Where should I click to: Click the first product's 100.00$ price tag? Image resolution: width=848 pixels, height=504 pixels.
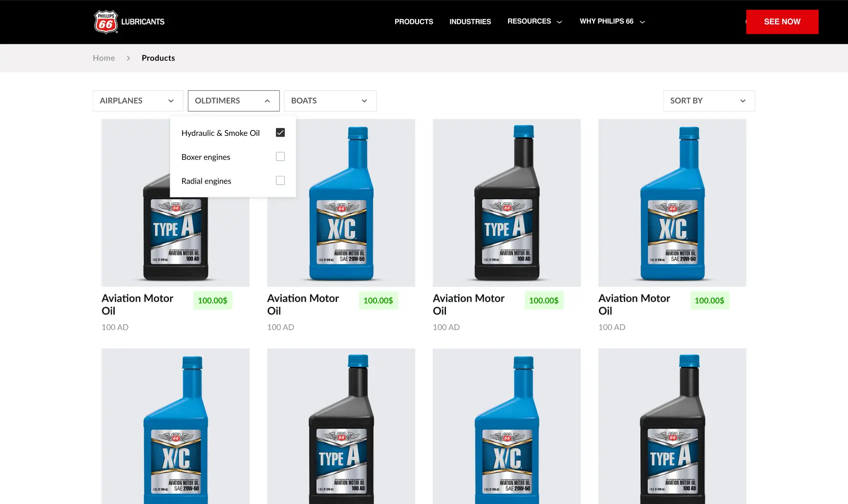click(212, 300)
